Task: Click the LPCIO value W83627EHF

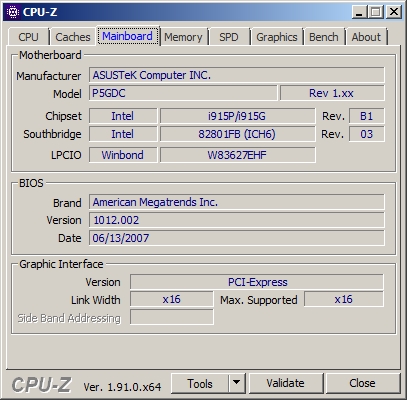Action: coord(237,155)
